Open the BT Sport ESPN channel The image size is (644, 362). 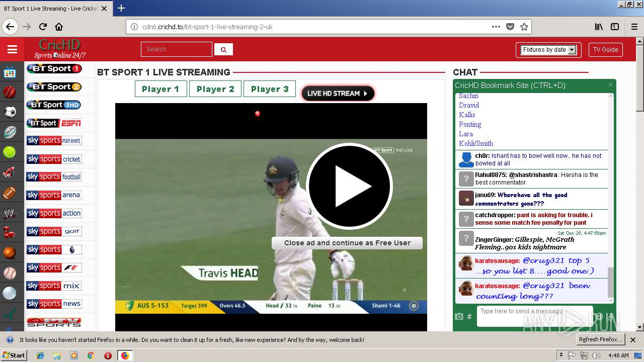click(x=54, y=123)
